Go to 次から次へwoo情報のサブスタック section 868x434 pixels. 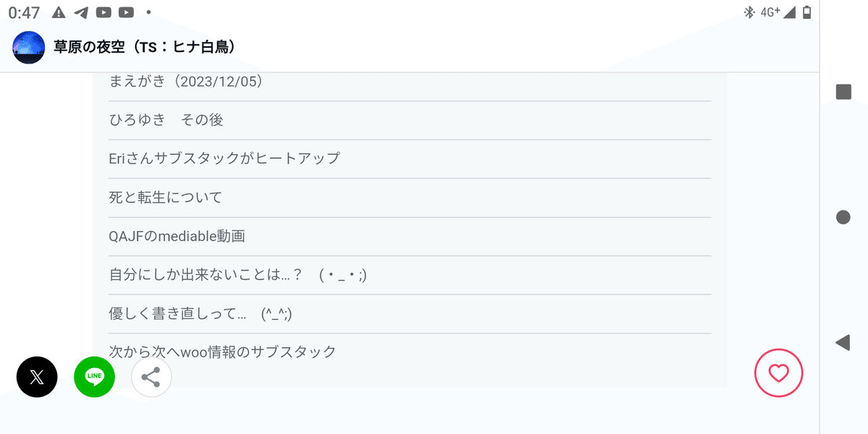tap(222, 352)
